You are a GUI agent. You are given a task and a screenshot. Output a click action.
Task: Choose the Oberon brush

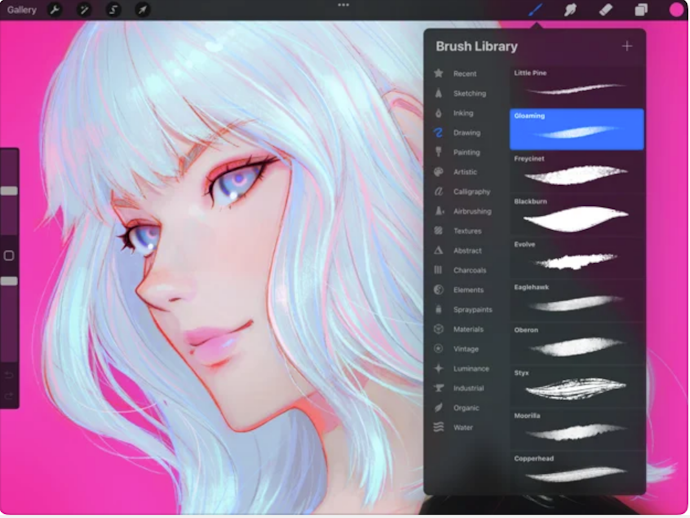pos(577,343)
